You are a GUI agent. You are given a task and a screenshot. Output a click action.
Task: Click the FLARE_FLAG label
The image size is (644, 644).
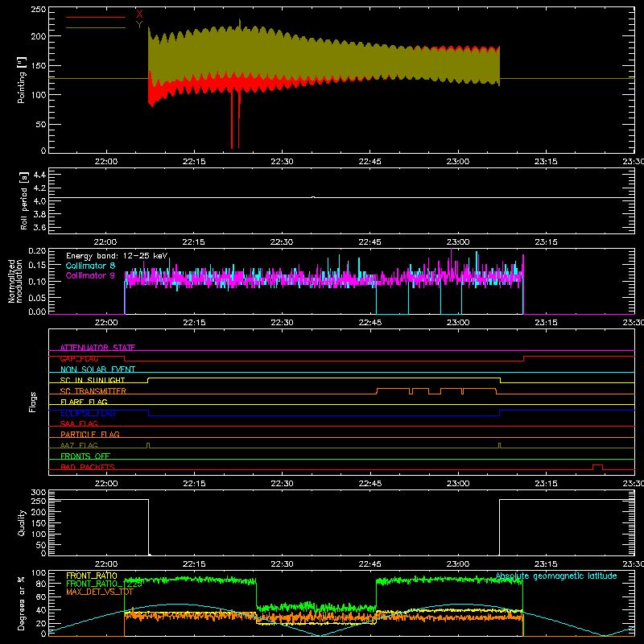coord(84,402)
